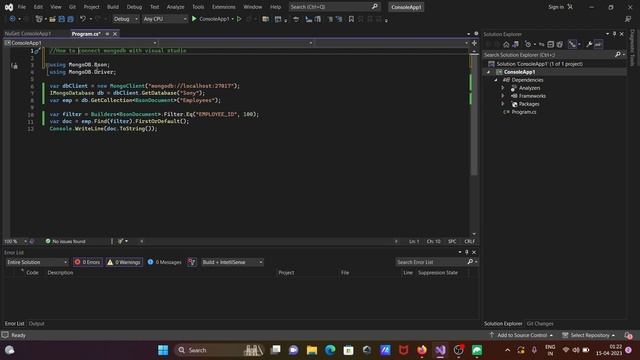
Task: Select Program.cs in Solution Explorer
Action: point(524,112)
